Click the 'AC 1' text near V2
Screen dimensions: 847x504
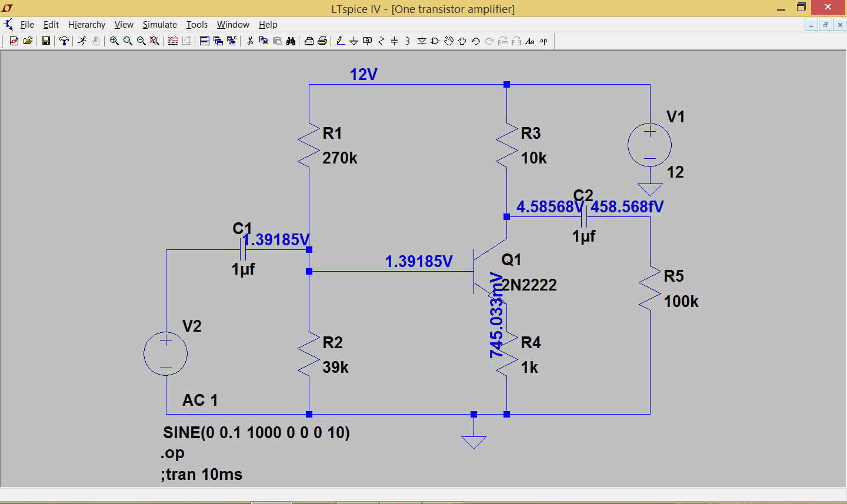coord(200,400)
